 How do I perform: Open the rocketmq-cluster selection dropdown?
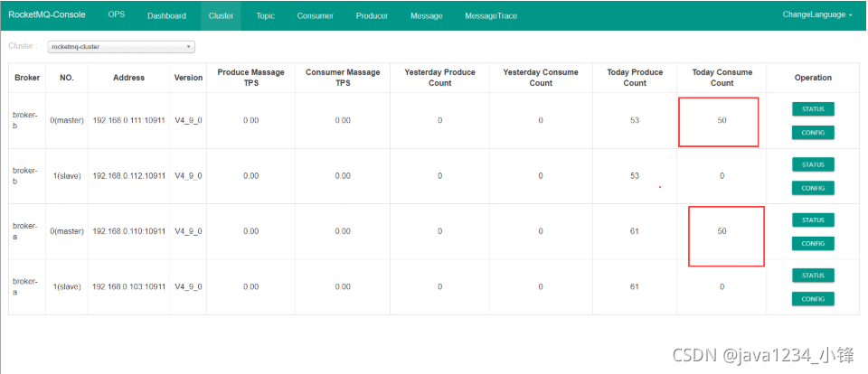[121, 47]
